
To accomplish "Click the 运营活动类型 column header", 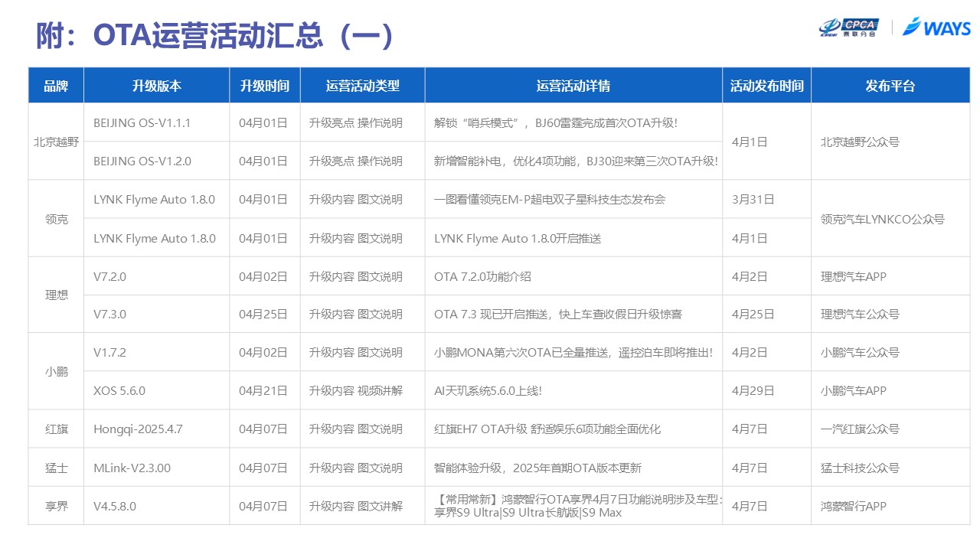I will click(363, 86).
